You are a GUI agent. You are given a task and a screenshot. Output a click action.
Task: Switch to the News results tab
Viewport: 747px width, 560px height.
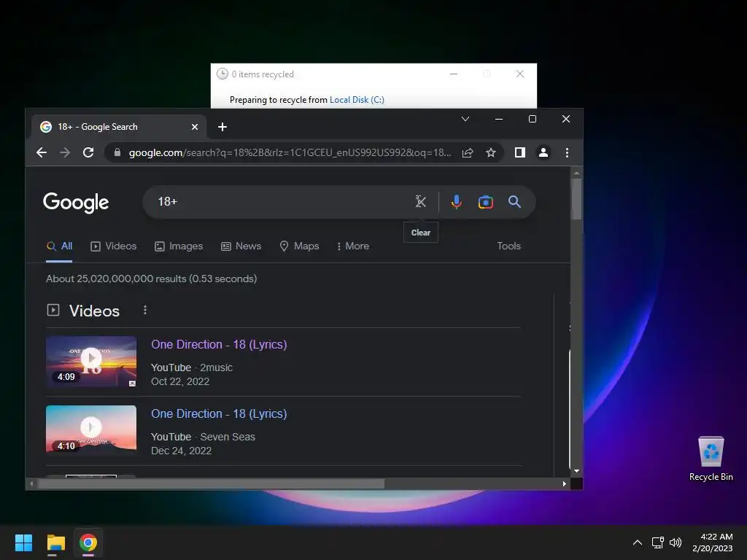click(241, 246)
